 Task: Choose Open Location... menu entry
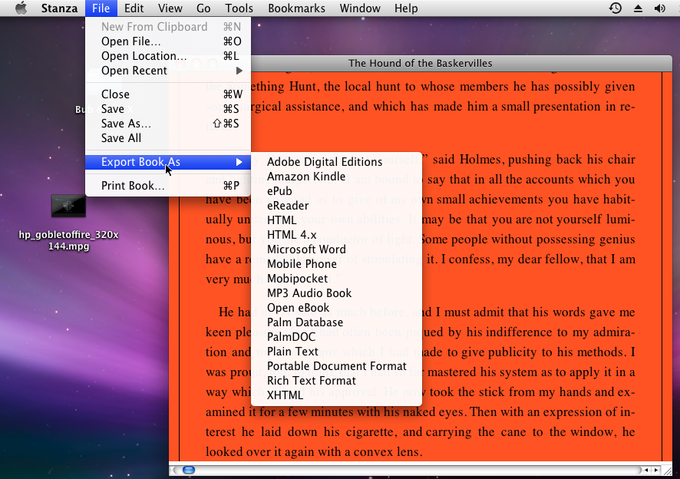pos(168,56)
